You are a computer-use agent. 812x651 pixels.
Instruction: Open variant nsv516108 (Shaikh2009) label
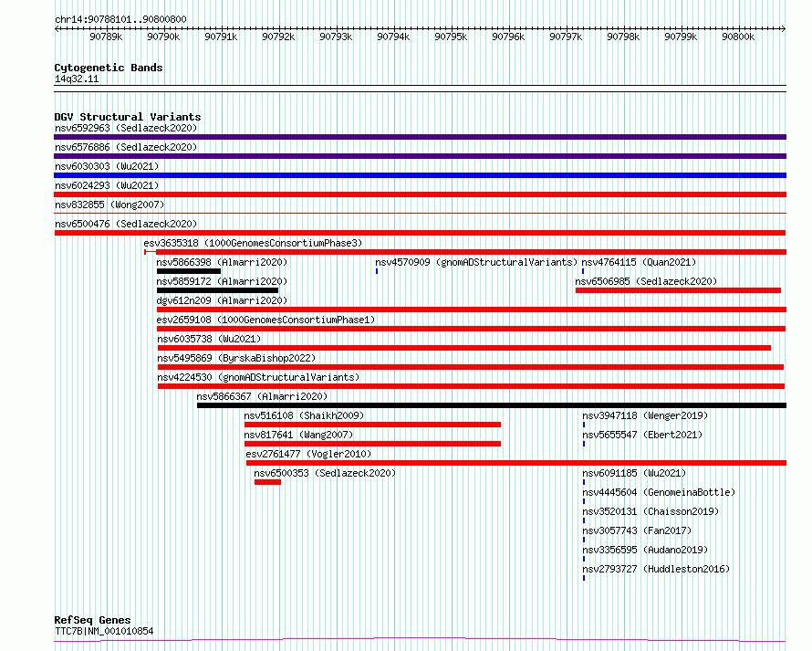304,415
